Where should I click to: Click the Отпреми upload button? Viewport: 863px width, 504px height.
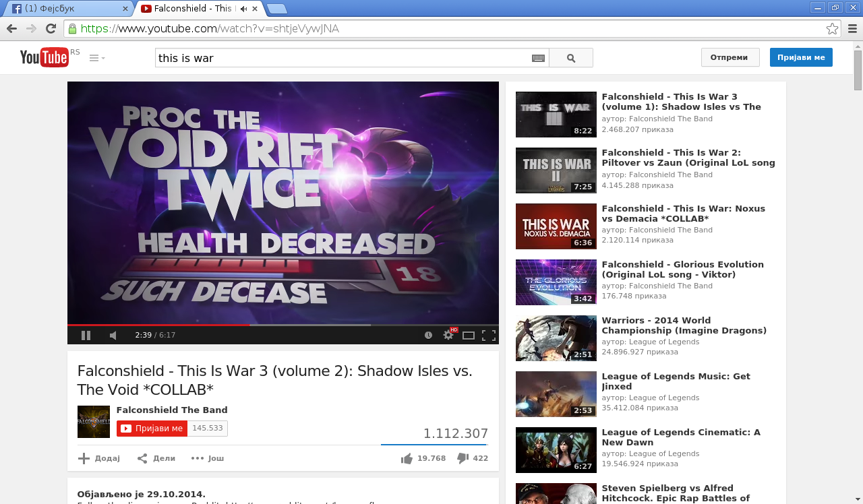(730, 57)
